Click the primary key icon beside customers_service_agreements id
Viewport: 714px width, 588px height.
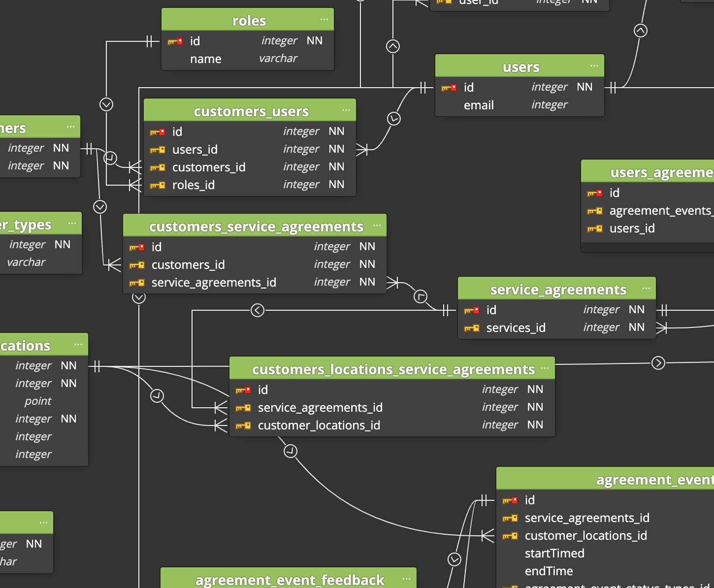[x=136, y=247]
